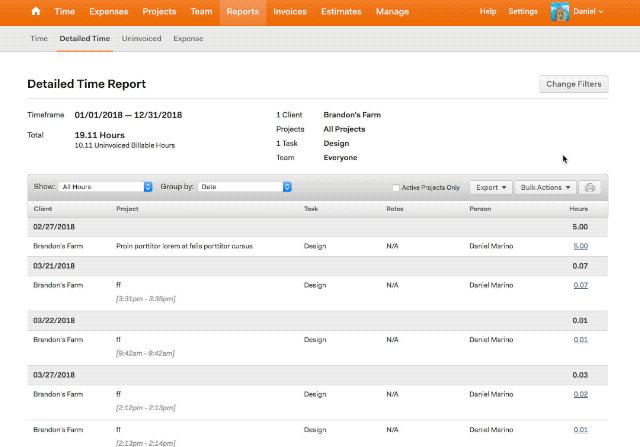Open the 0.07 hours entry link
This screenshot has height=447, width=640.
pos(580,285)
